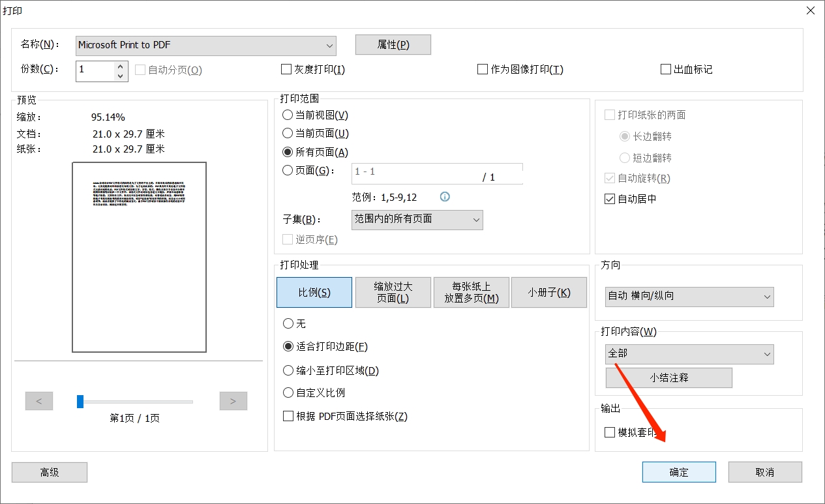Select the 每张纸上放置多页 mode

coord(471,293)
